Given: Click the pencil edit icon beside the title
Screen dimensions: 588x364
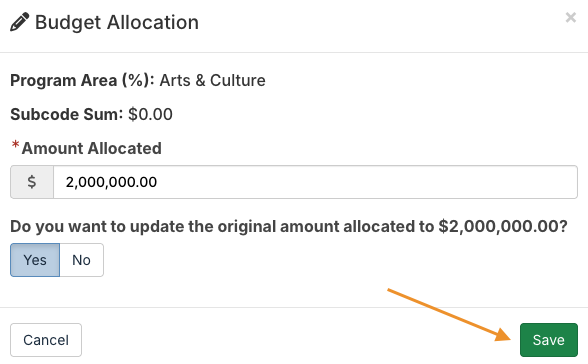Looking at the screenshot, I should point(20,22).
